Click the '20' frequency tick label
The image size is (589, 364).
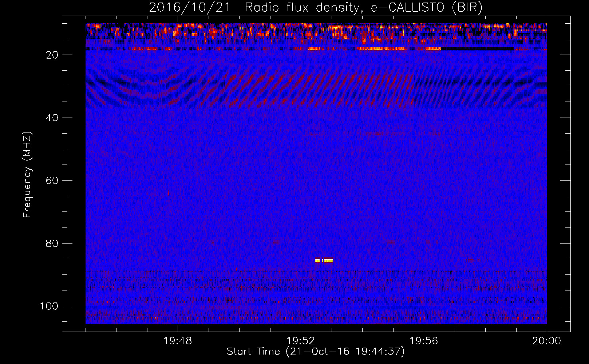[52, 55]
